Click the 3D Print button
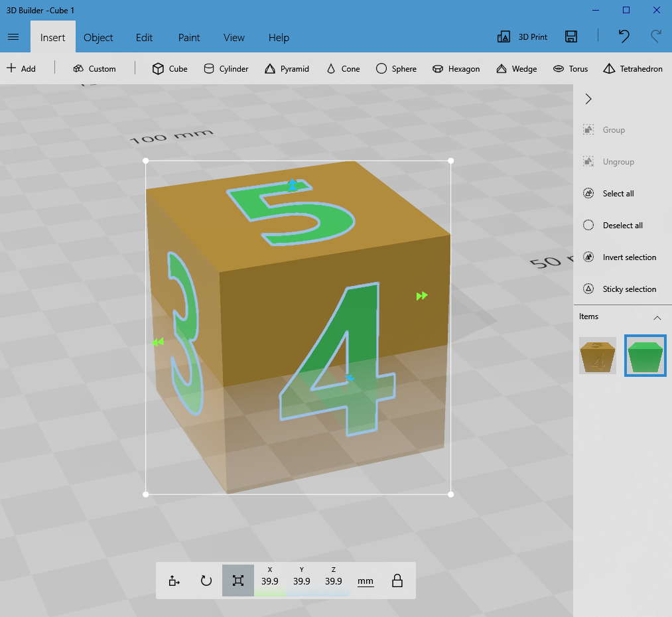The width and height of the screenshot is (672, 617). pos(522,37)
